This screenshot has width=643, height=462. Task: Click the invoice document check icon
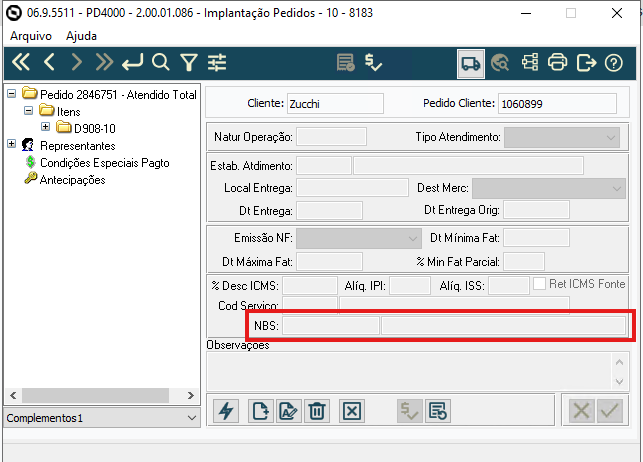[345, 63]
